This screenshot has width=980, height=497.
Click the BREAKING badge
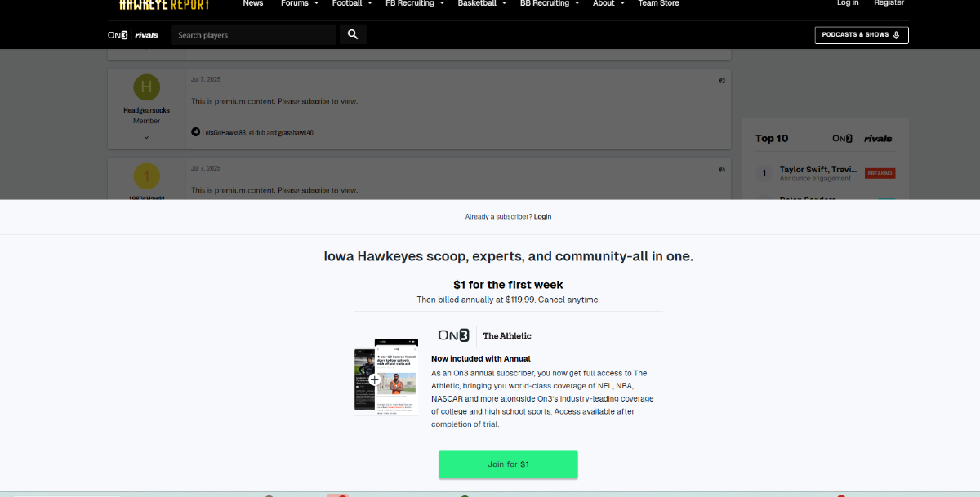tap(880, 173)
